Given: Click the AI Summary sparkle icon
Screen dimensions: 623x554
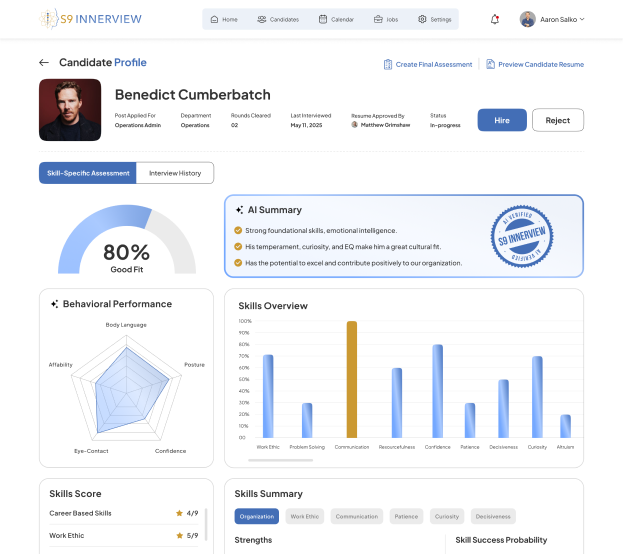Looking at the screenshot, I should (239, 210).
